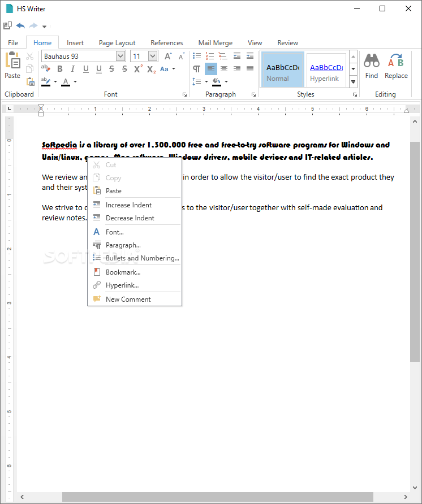Click the Redo arrow in quick access toolbar

[x=33, y=26]
